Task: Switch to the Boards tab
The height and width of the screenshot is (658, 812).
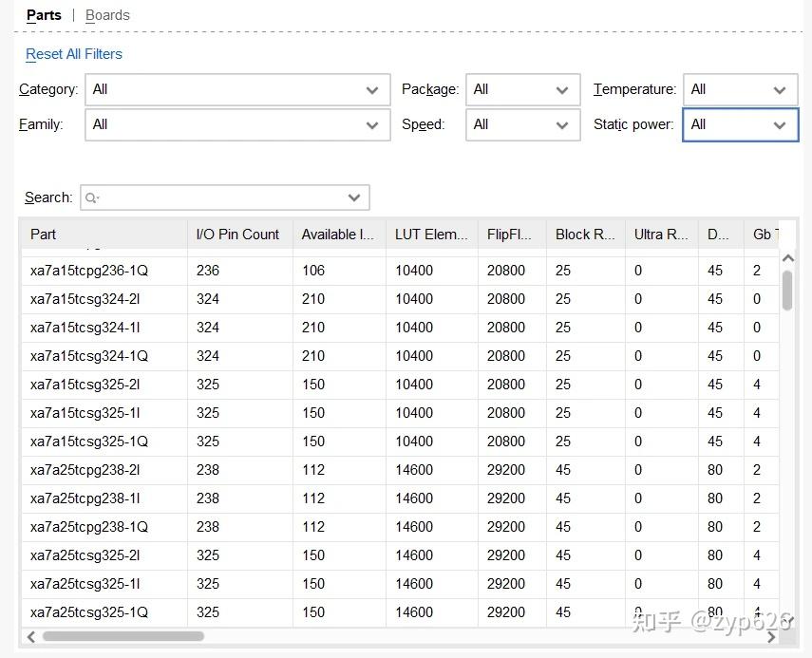Action: pyautogui.click(x=107, y=15)
